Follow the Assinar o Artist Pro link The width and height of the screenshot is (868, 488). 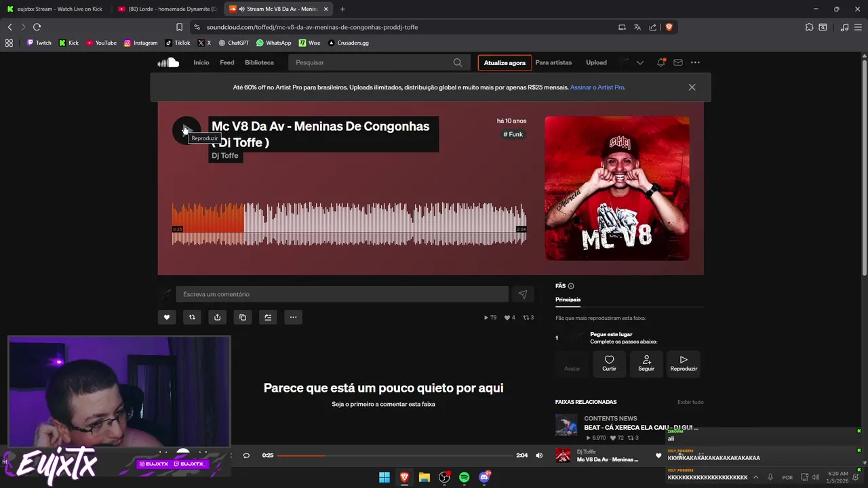597,87
